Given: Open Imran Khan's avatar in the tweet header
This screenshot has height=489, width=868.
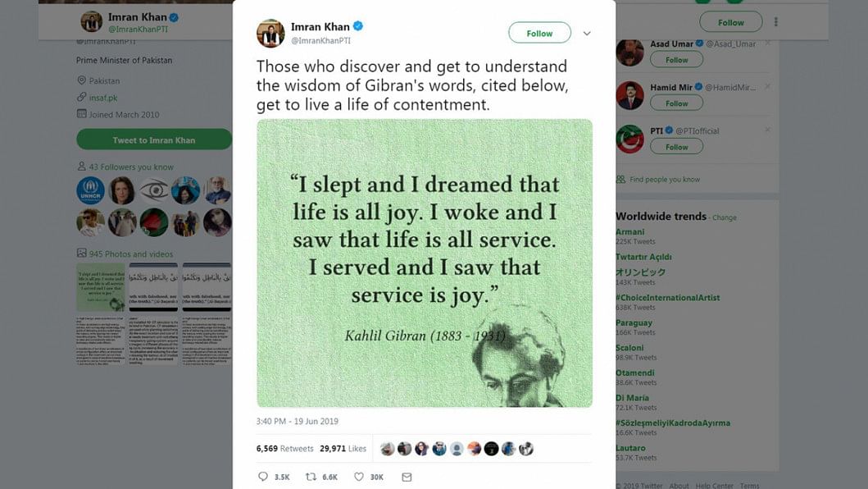Looking at the screenshot, I should [x=270, y=33].
